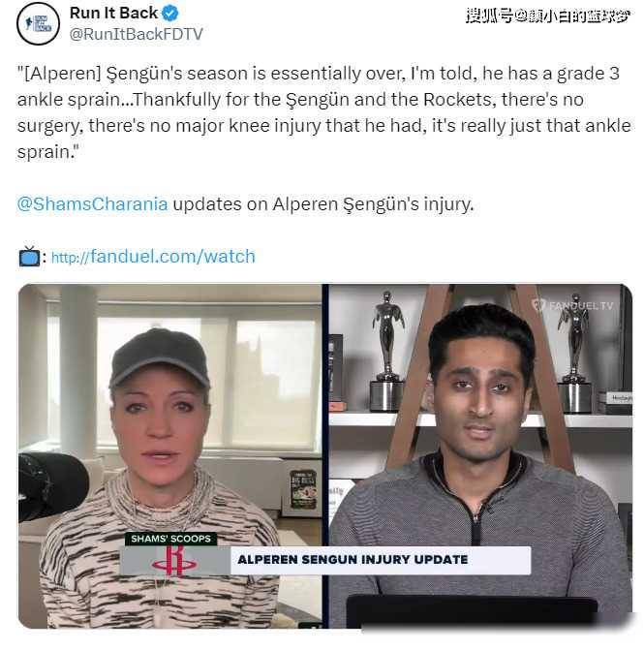Follow the @ShamsCharania mention link

click(x=92, y=203)
